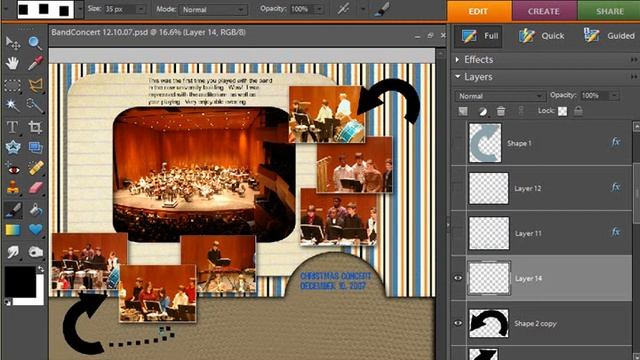Open brush Mode Normal dropdown

pyautogui.click(x=213, y=9)
